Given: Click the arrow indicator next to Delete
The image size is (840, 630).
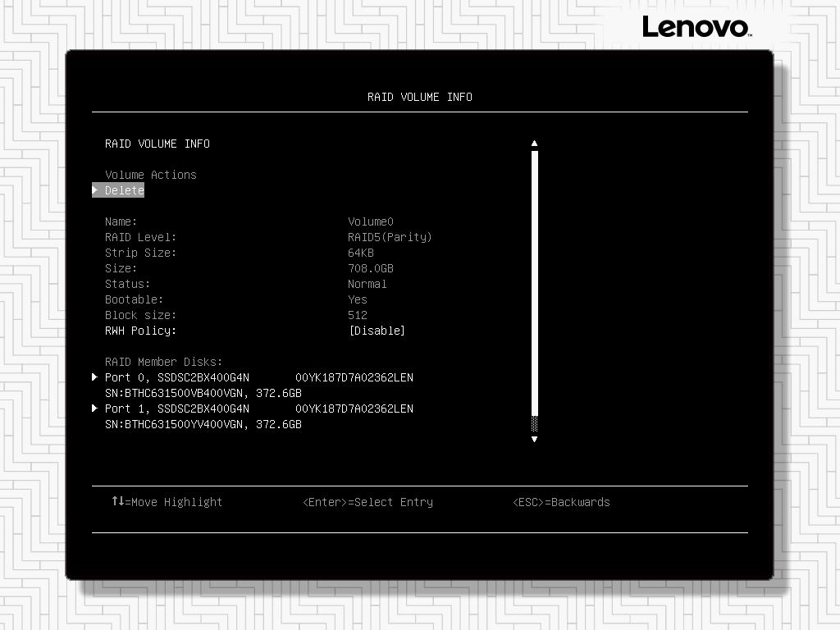Looking at the screenshot, I should [95, 190].
